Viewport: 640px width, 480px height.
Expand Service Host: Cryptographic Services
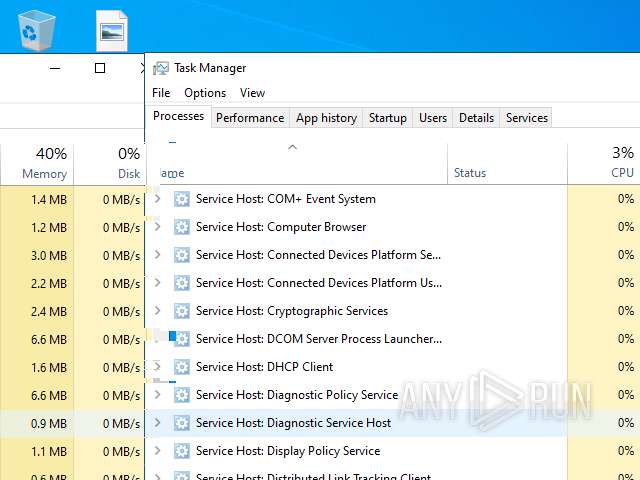point(158,311)
